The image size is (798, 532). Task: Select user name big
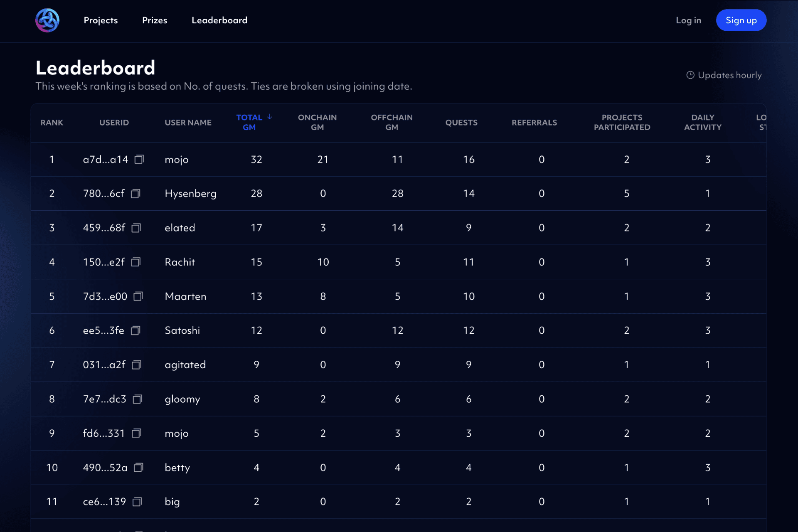click(172, 502)
